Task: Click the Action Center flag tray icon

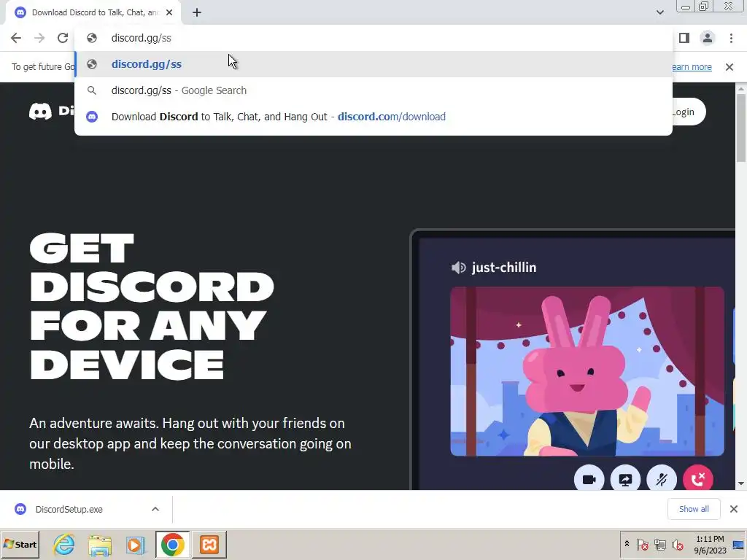Action: click(x=642, y=545)
